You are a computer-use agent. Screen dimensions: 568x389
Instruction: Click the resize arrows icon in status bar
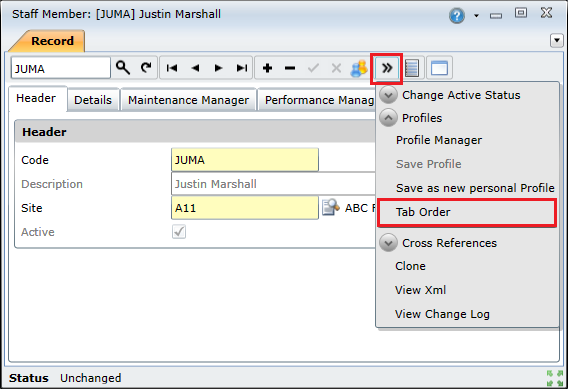[x=555, y=378]
